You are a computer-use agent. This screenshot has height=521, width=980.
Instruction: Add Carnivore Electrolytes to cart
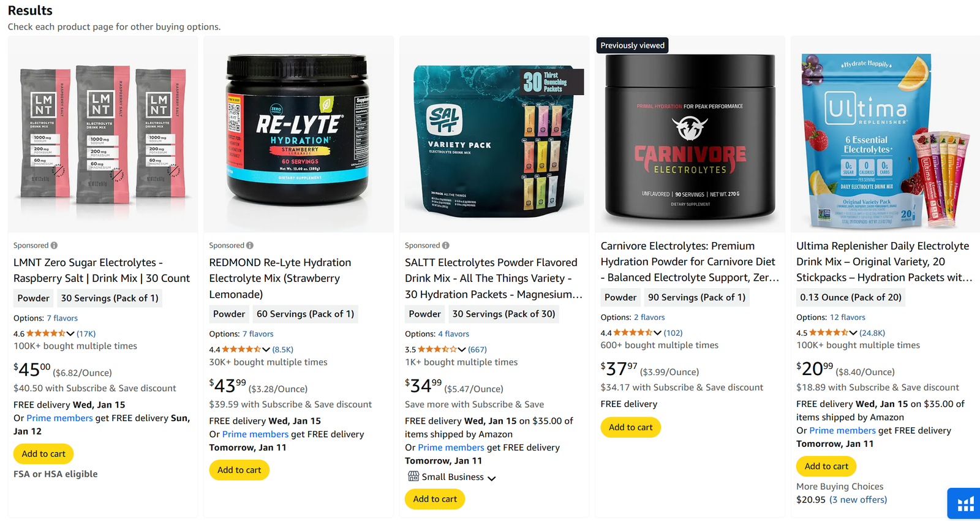click(630, 427)
